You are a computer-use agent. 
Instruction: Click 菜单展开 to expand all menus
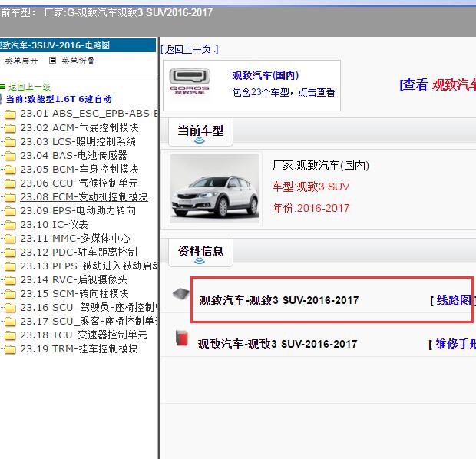coord(21,61)
